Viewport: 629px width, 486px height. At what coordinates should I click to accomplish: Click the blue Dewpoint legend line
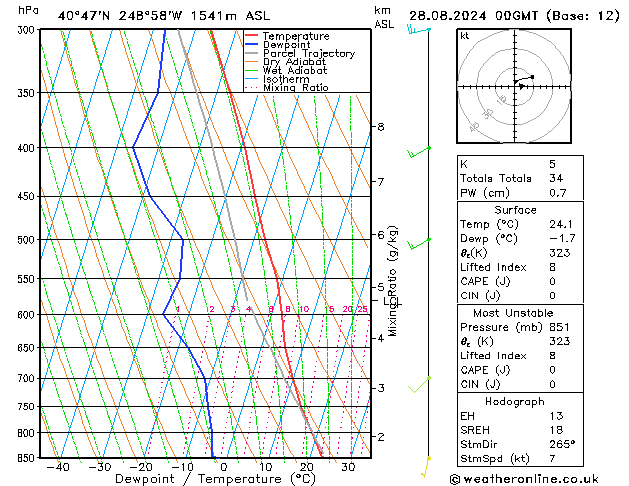pyautogui.click(x=252, y=45)
